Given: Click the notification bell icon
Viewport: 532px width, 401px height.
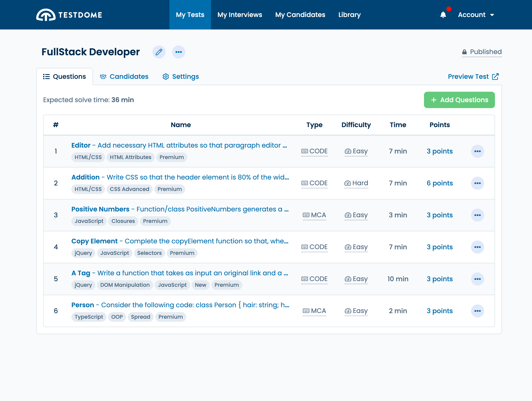Looking at the screenshot, I should [443, 15].
